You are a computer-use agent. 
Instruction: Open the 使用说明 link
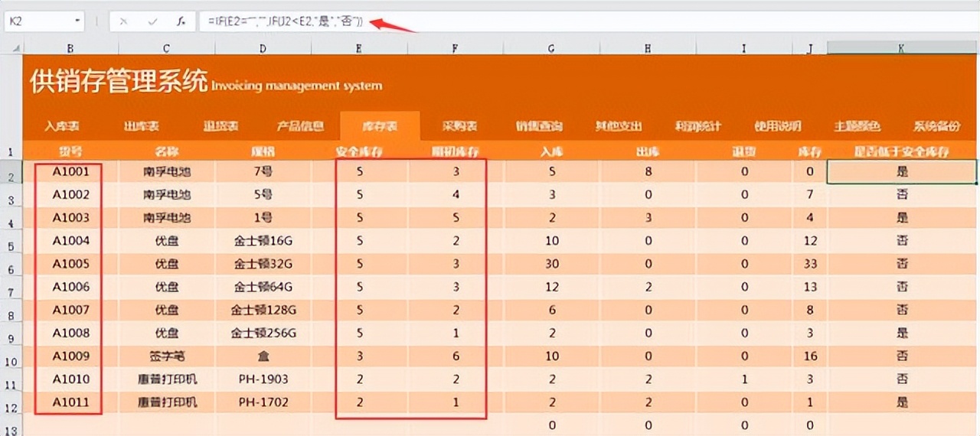point(777,126)
